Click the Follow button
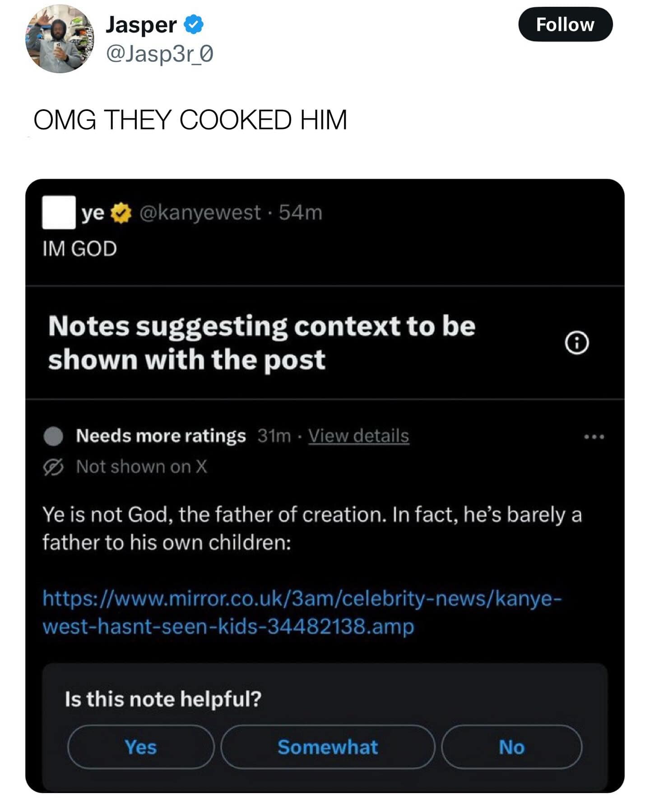 565,24
